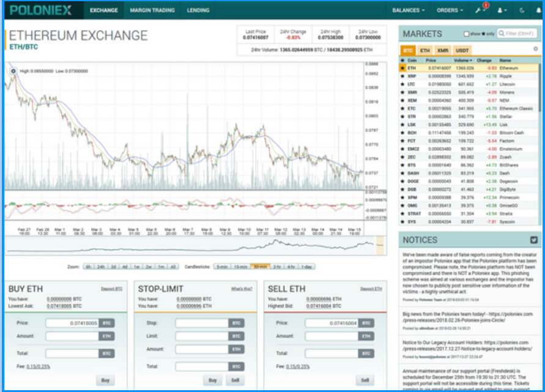
Task: Select 30-min candlesticks
Action: [x=261, y=267]
